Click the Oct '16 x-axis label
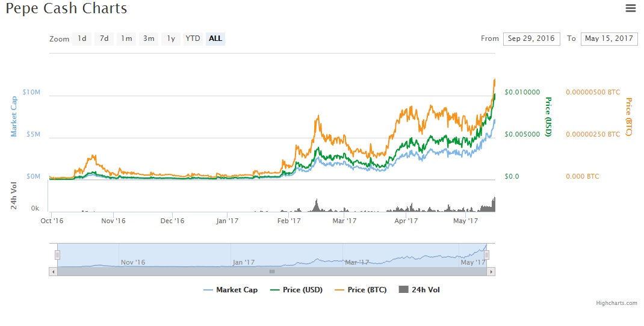Screen dimensions: 644x326 (52, 221)
